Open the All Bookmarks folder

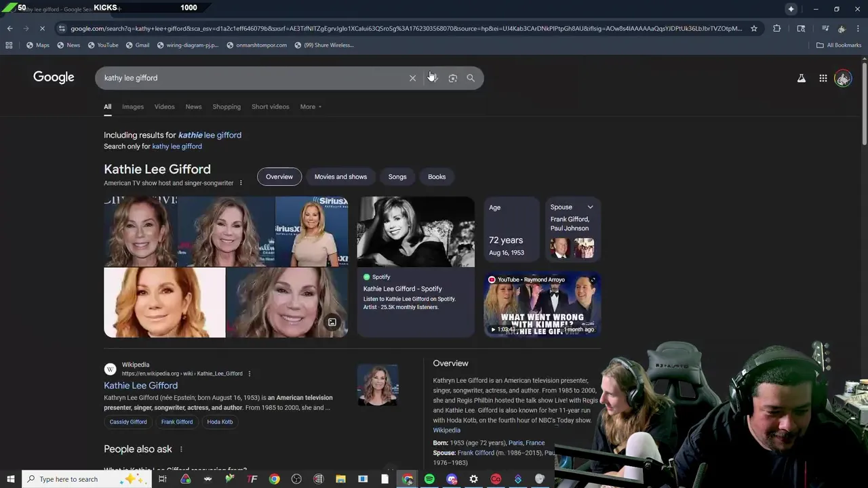(x=838, y=45)
